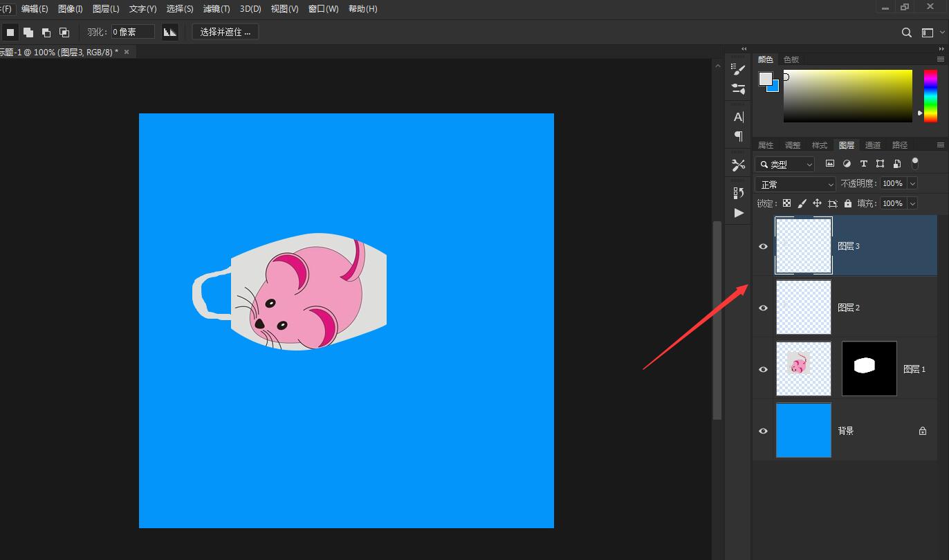
Task: Open the layer filter 类型 dropdown
Action: click(x=785, y=164)
